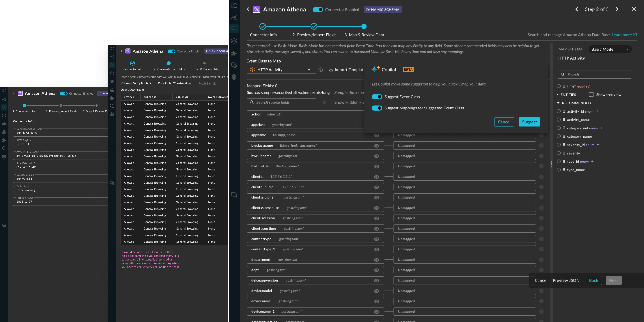The width and height of the screenshot is (644, 322).
Task: Open analytics chart icon in right window sidebar
Action: point(234,17)
